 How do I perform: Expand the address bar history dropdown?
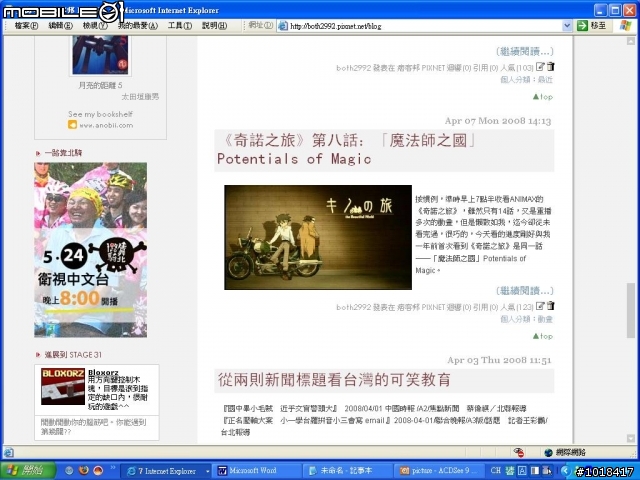pyautogui.click(x=567, y=26)
